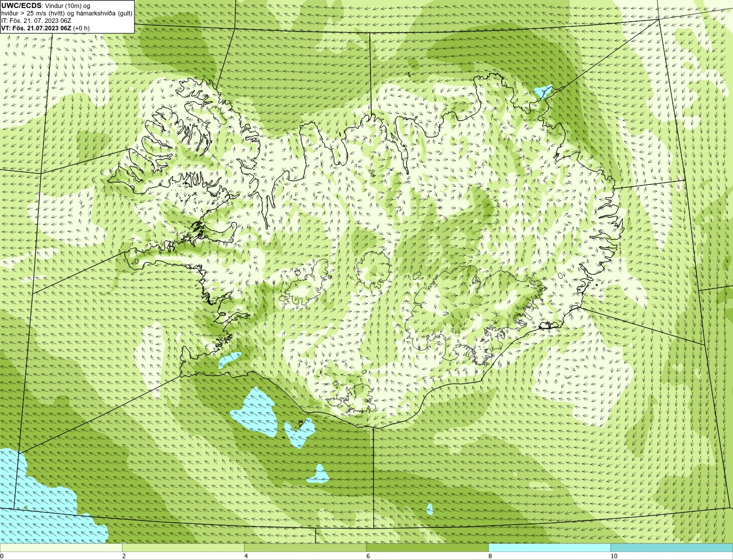Click the light cyan 8–10 m/s legend swatch
733x560 pixels.
[x=550, y=548]
